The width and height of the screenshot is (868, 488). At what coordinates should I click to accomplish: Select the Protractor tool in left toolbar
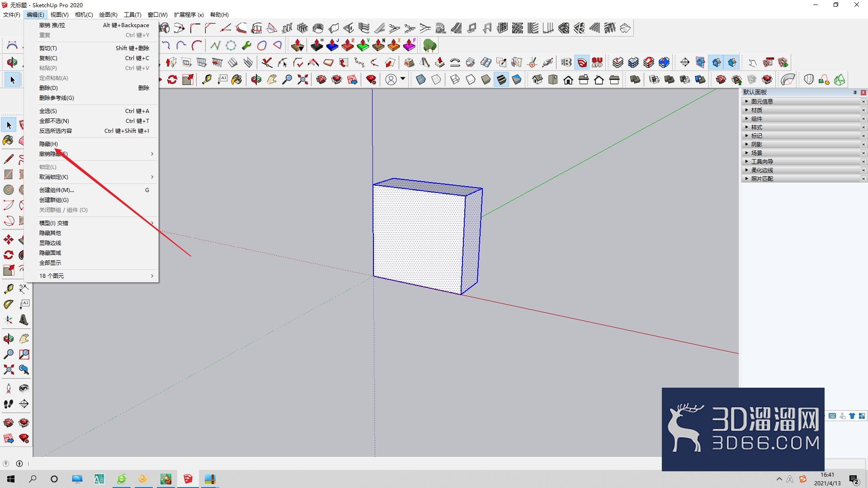click(9, 305)
